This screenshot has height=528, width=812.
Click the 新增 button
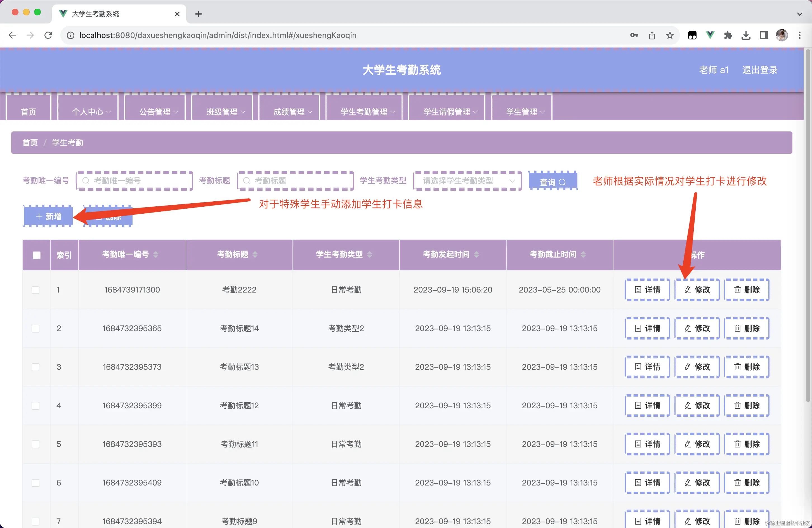[48, 216]
